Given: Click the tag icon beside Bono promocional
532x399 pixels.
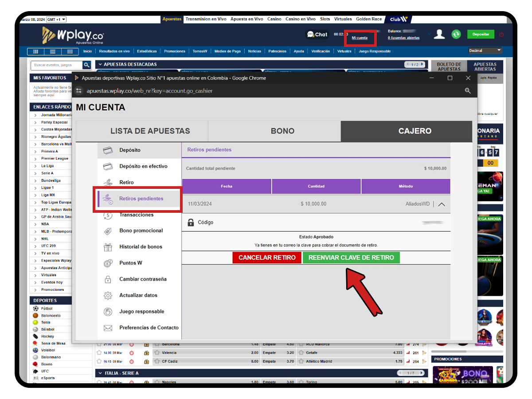Looking at the screenshot, I should (108, 231).
